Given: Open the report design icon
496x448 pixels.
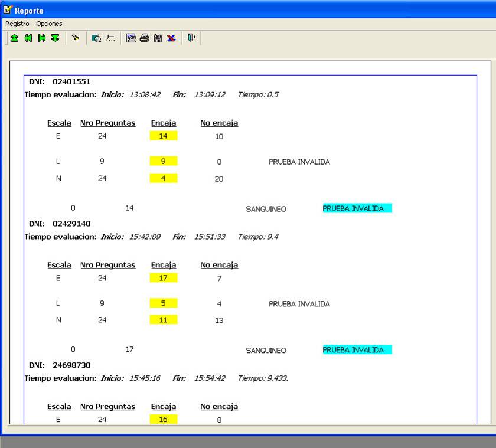Looking at the screenshot, I should 130,38.
